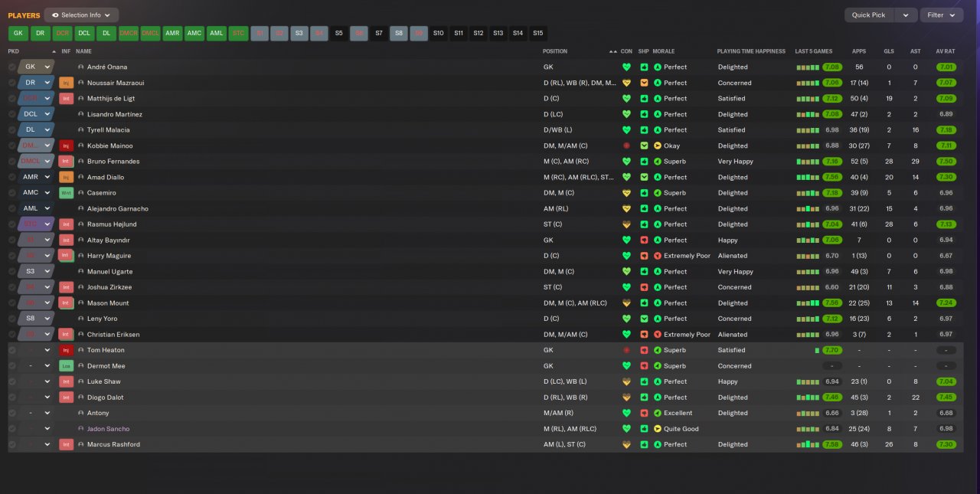980x494 pixels.
Task: Toggle the pick checkbox for Antony
Action: (x=12, y=413)
